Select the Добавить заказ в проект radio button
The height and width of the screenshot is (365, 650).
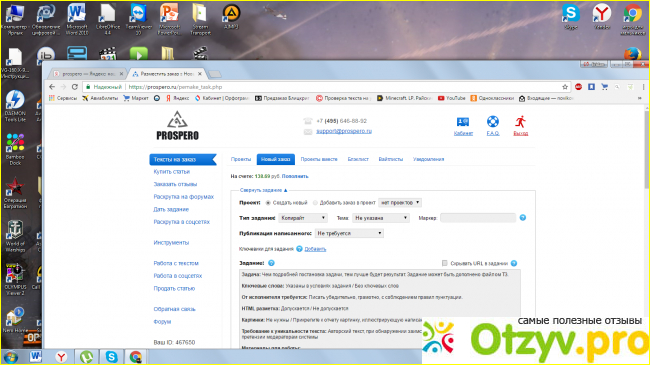pos(315,203)
